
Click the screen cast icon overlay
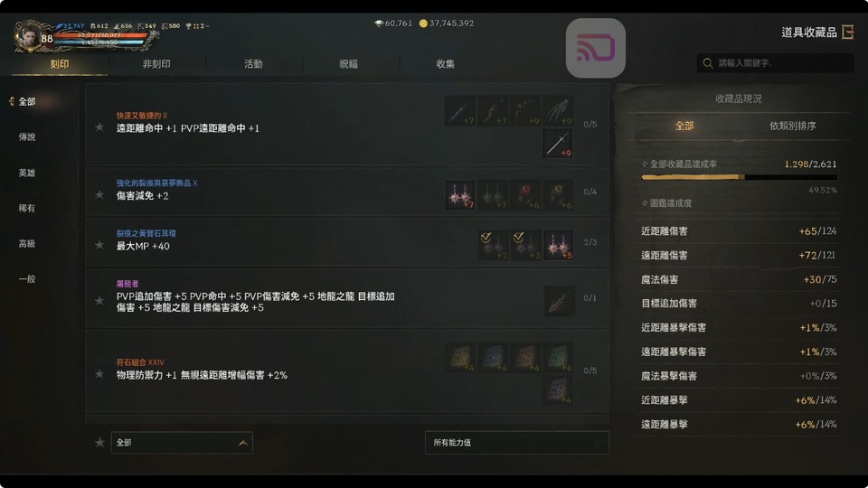[596, 48]
